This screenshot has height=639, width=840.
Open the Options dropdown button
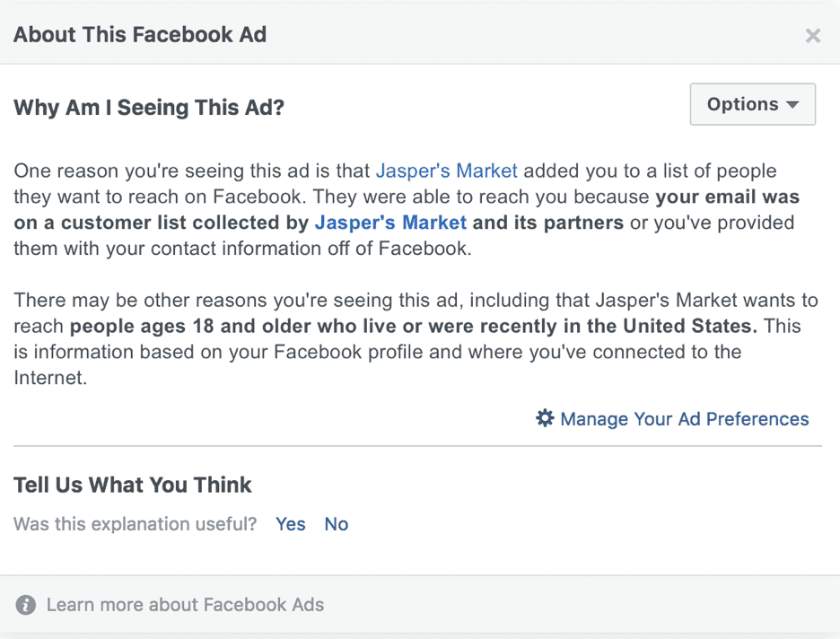point(753,104)
